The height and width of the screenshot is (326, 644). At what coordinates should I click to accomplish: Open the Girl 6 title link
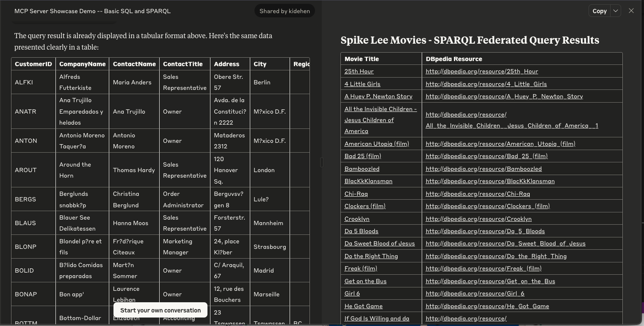(352, 293)
